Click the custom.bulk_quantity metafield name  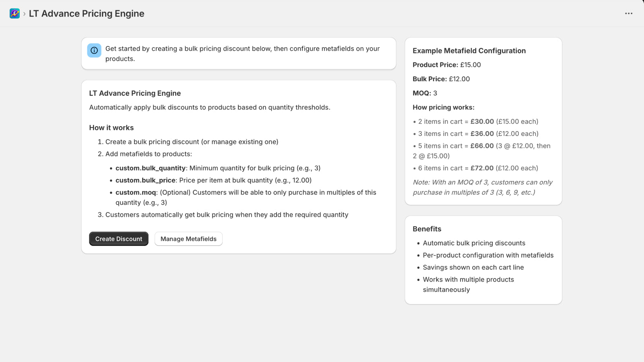coord(151,168)
